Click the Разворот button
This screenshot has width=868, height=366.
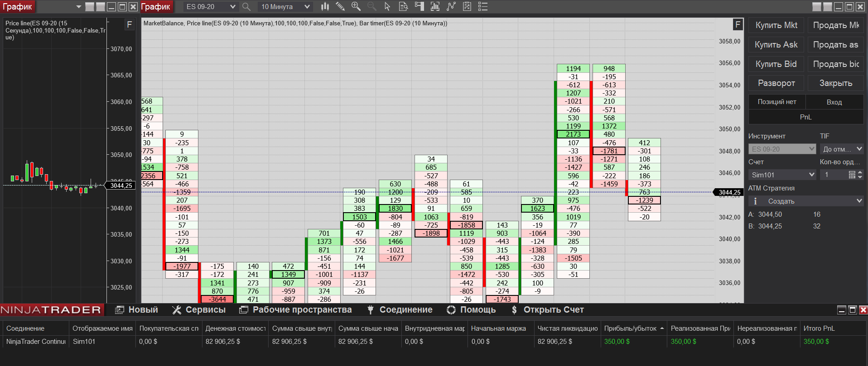click(776, 83)
